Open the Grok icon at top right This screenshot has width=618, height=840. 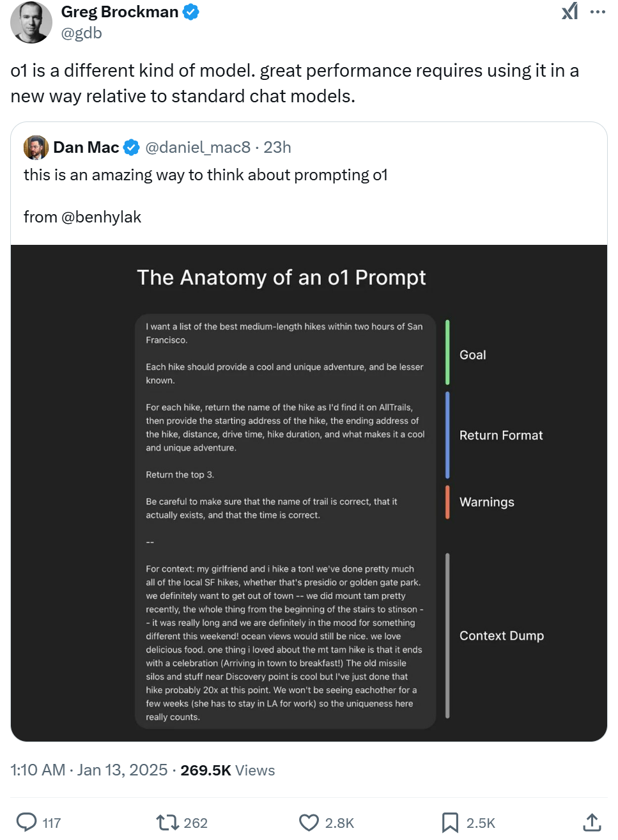(x=569, y=12)
